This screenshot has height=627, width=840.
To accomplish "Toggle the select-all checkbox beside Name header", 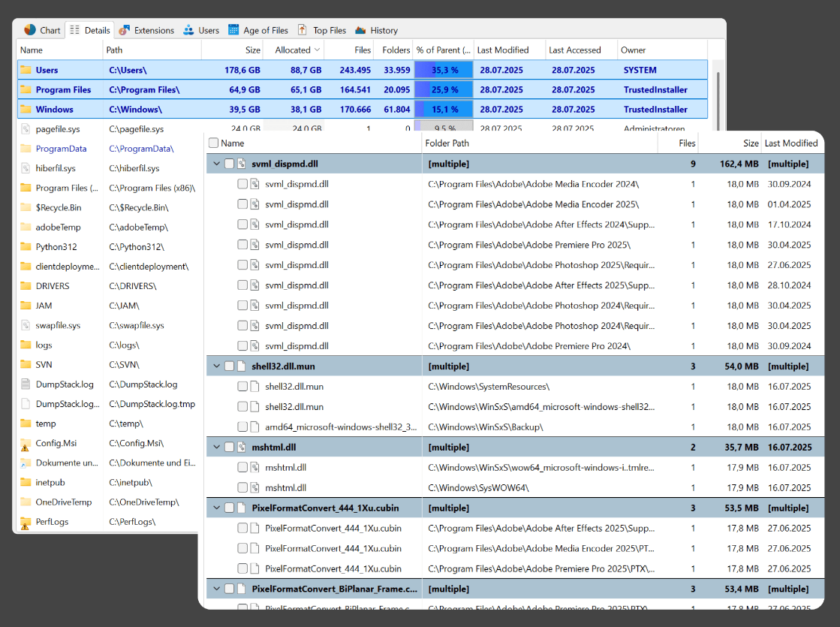I will click(x=214, y=143).
